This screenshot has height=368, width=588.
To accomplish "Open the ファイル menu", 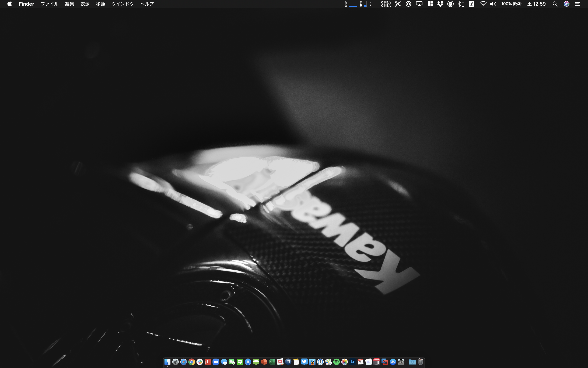I will [50, 4].
